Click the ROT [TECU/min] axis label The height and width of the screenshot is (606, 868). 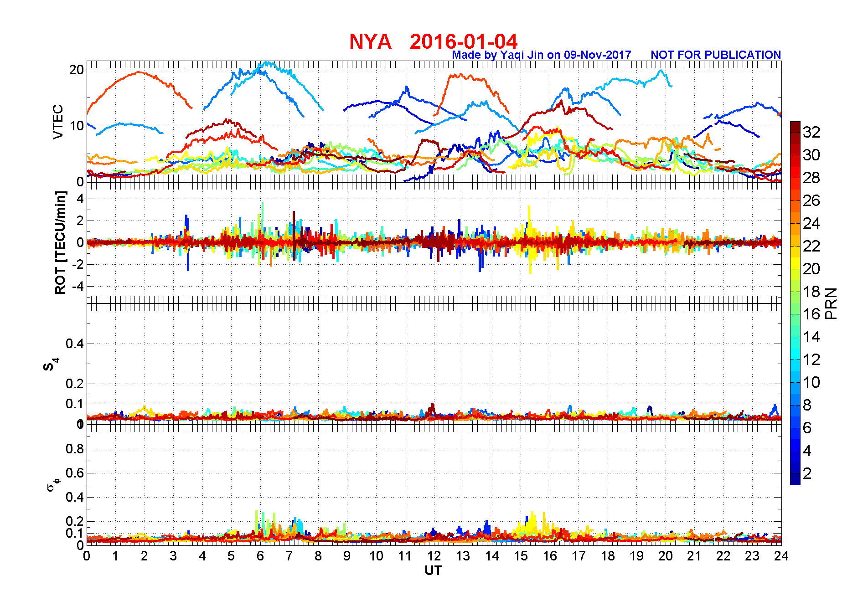[x=60, y=242]
